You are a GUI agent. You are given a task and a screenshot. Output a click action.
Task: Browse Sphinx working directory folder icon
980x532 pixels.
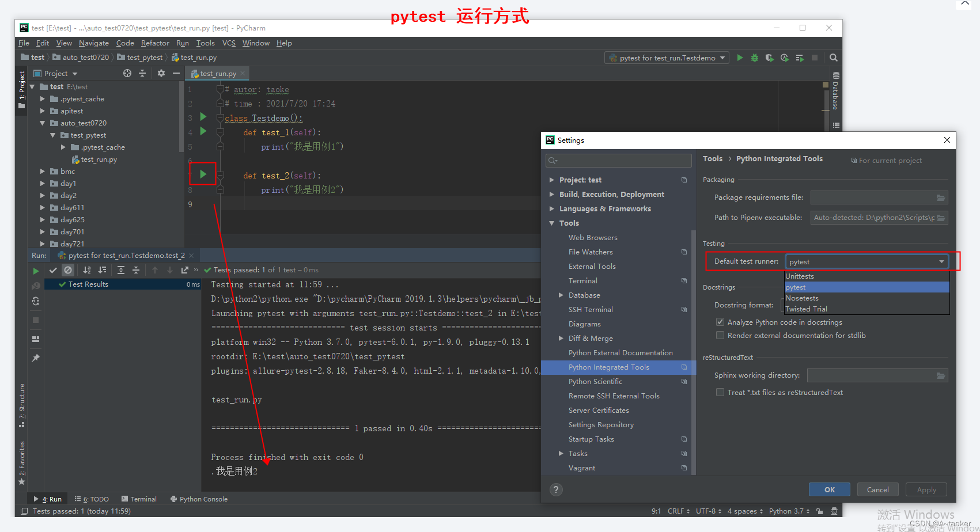pyautogui.click(x=941, y=375)
